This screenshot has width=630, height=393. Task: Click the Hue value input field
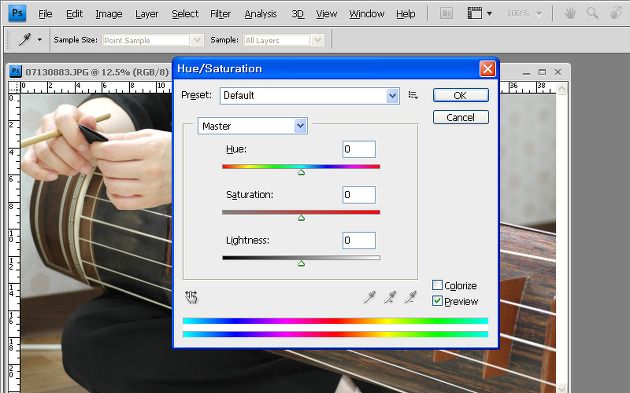[359, 149]
